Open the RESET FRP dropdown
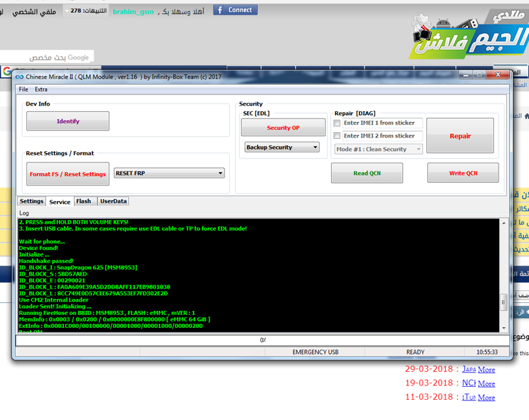Viewport: 529px width, 420px height. 169,173
